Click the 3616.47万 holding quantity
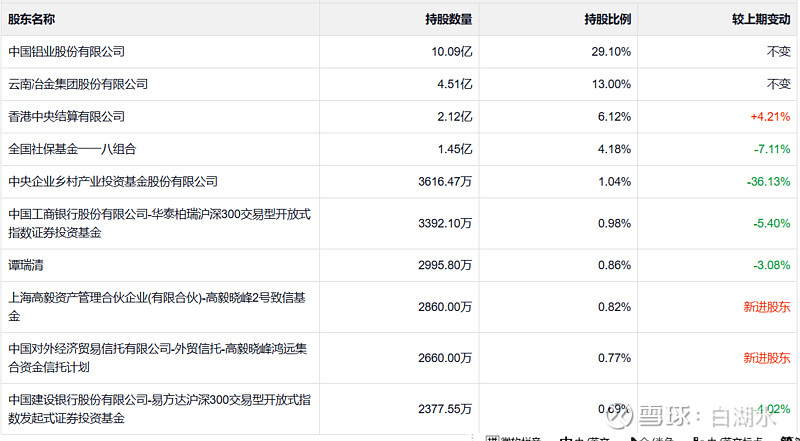Viewport: 800px width, 441px height. pos(445,181)
